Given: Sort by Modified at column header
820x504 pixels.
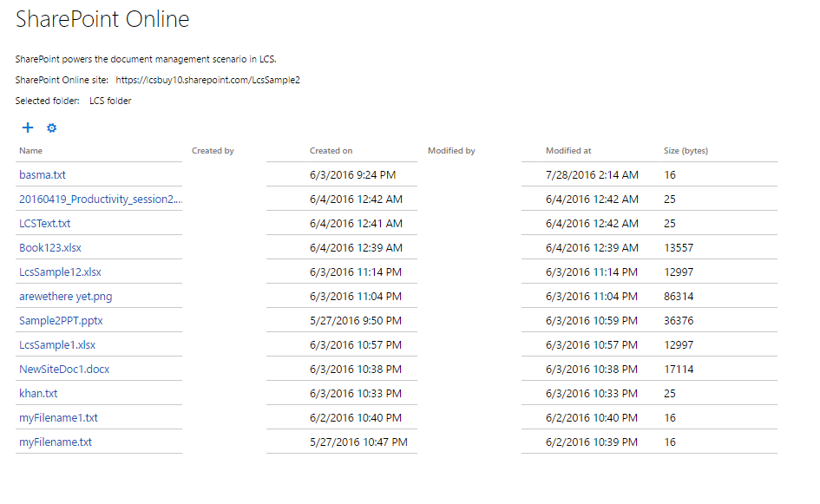Looking at the screenshot, I should [x=568, y=151].
